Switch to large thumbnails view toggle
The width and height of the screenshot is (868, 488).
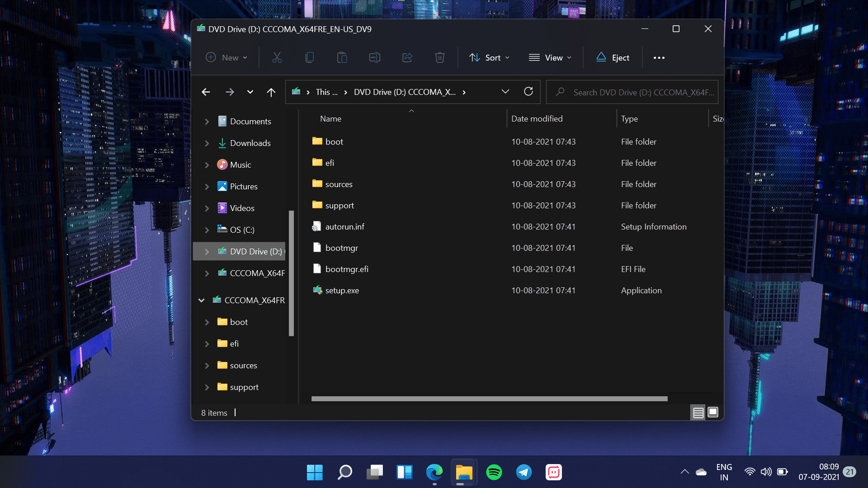pyautogui.click(x=713, y=412)
